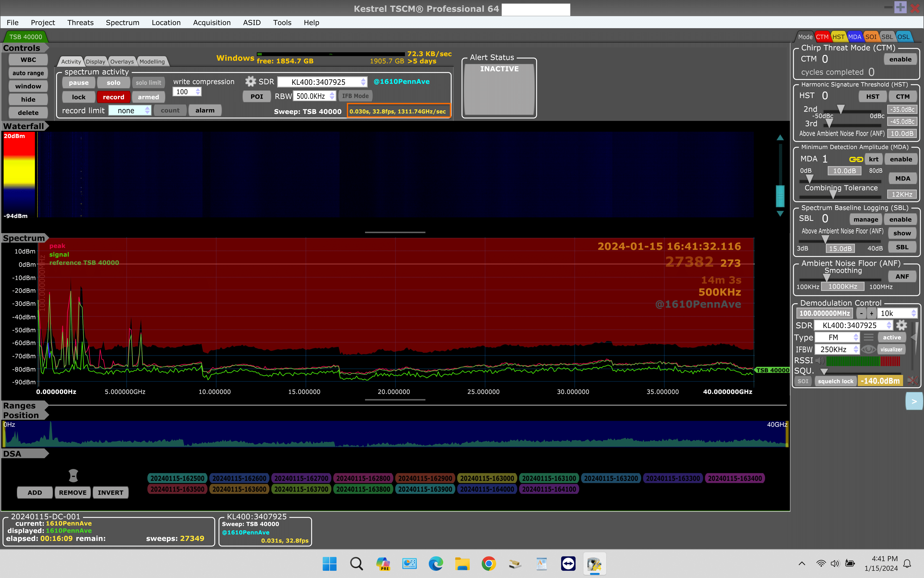Show hidden tray icons chevron

(x=802, y=564)
